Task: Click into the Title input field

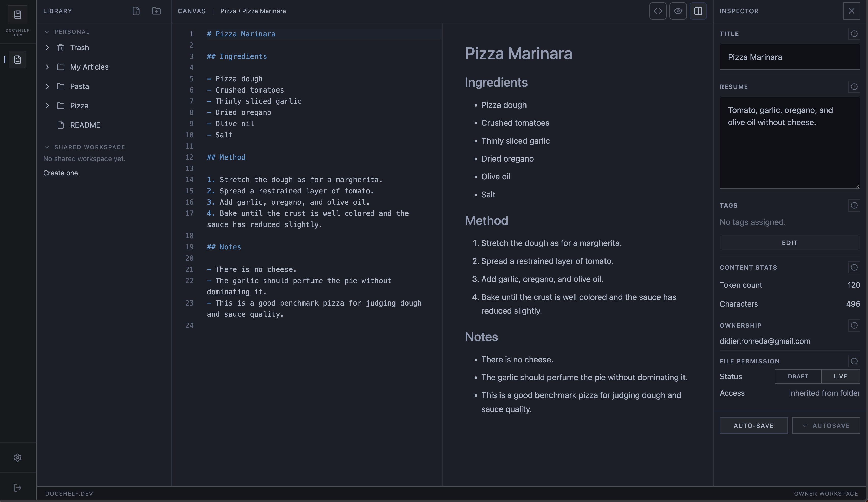Action: pos(790,57)
